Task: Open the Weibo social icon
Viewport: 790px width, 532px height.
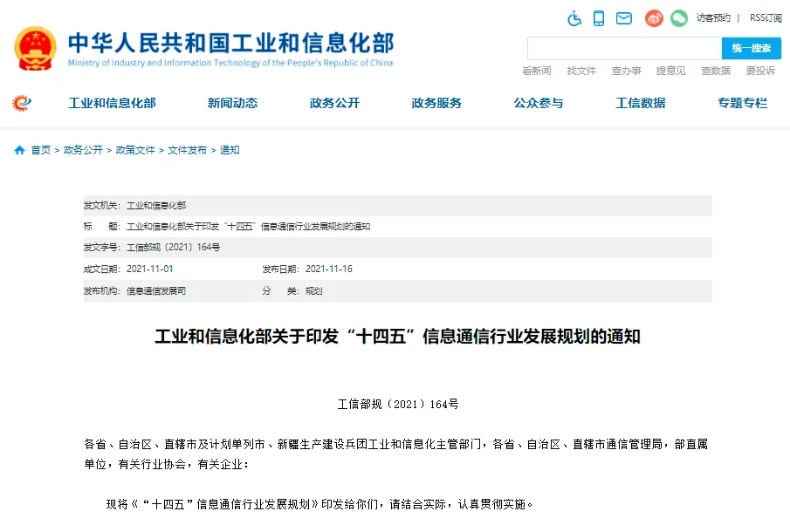Action: [654, 18]
